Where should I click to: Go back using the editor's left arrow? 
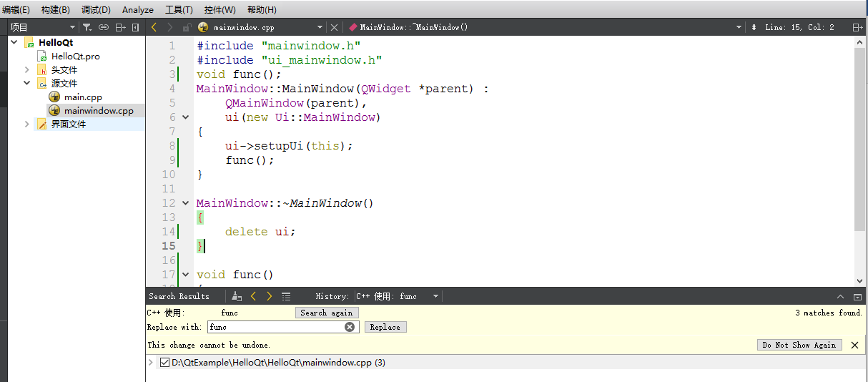coord(154,27)
